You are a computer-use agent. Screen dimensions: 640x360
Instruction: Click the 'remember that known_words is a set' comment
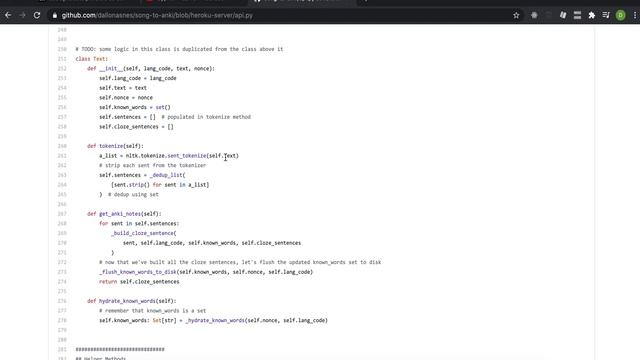(x=153, y=311)
